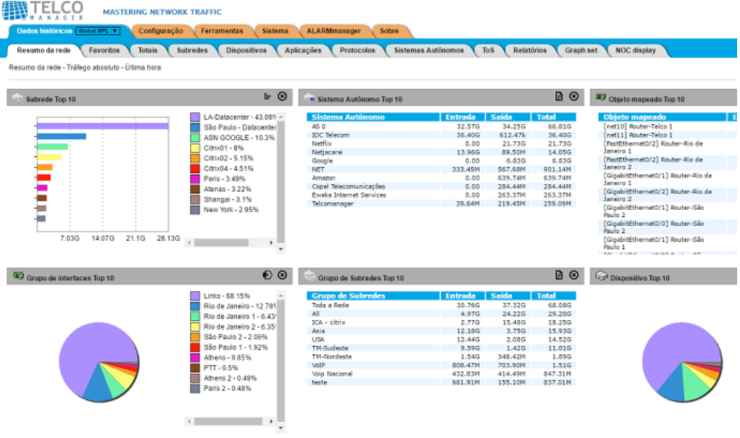Click the circular options icon in Grupo de Subredes Top 10

(573, 275)
